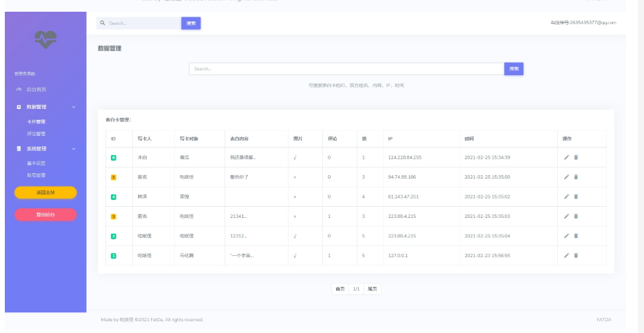Click content cell 我还是很爱..
Viewport: 644px width, 333px height.
pyautogui.click(x=243, y=157)
